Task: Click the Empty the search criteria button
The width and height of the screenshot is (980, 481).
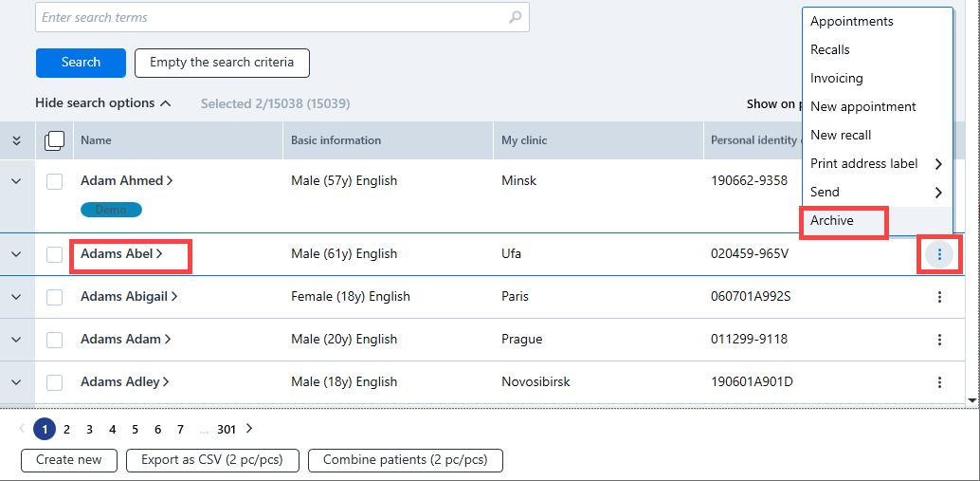Action: point(222,63)
